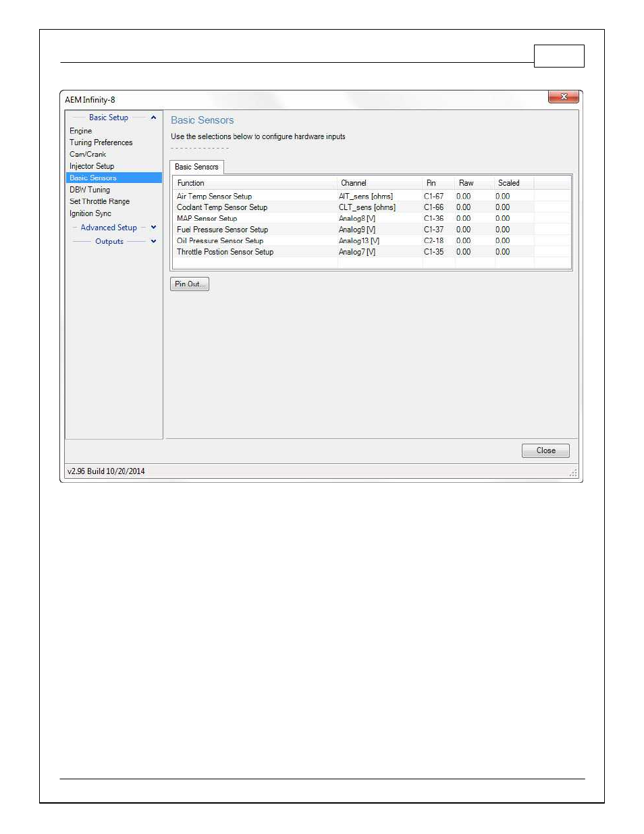Expand the Advanced Setup section chevron
This screenshot has width=644, height=834.
pyautogui.click(x=153, y=228)
